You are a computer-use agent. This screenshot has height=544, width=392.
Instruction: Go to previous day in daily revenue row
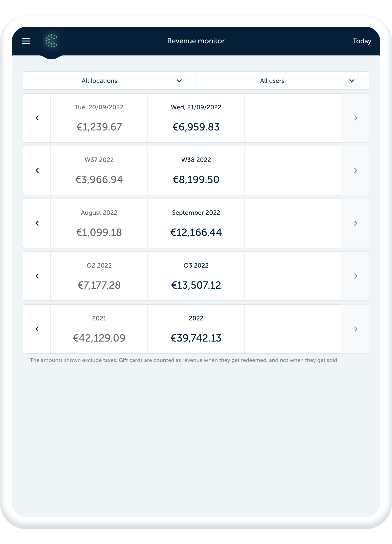[37, 118]
